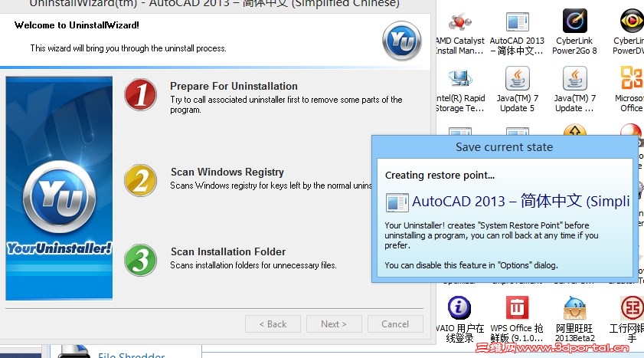Click the YU logo in wizard header
This screenshot has width=644, height=358.
tap(402, 41)
